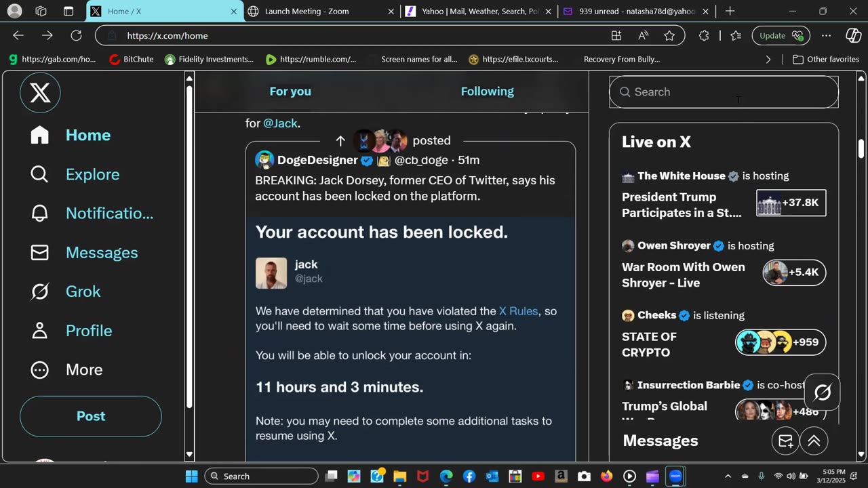Image resolution: width=868 pixels, height=488 pixels.
Task: Open YouTube icon on taskbar
Action: click(538, 476)
